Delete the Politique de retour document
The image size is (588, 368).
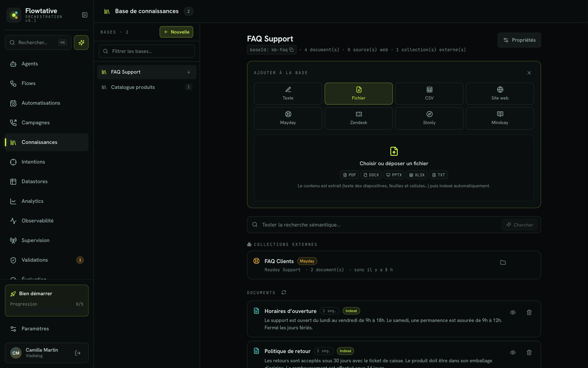pyautogui.click(x=529, y=352)
